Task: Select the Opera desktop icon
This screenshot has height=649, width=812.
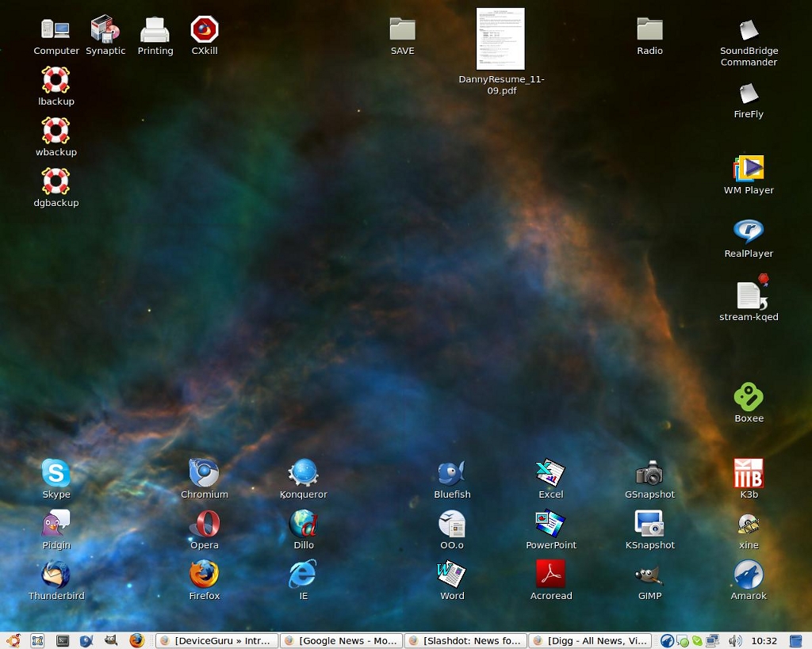Action: tap(205, 523)
